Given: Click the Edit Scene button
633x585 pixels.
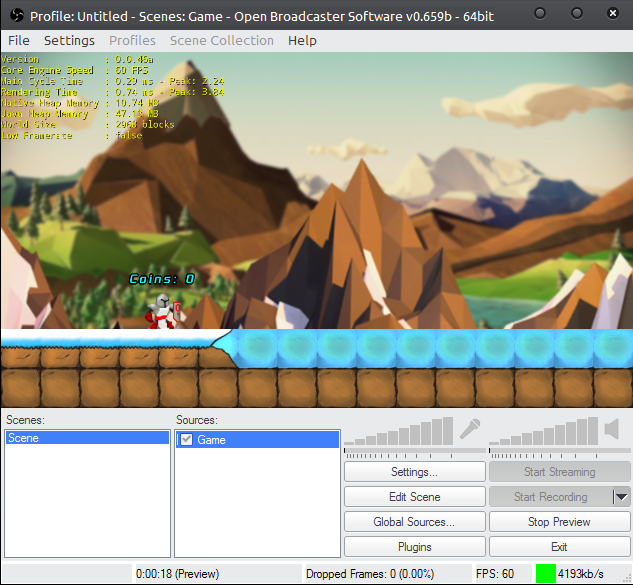Looking at the screenshot, I should click(x=415, y=497).
